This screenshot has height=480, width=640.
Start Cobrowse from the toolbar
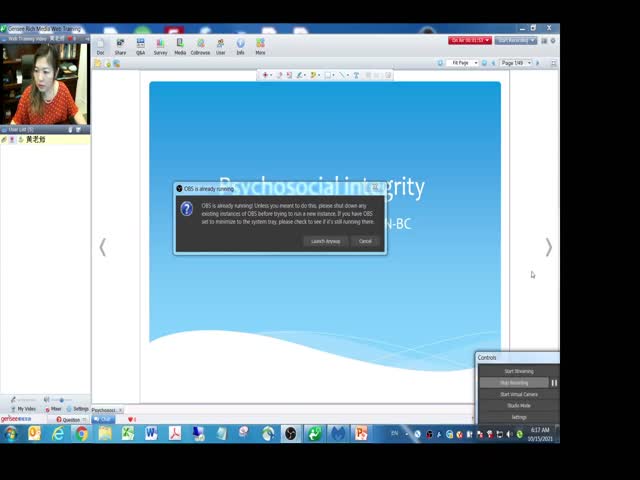pos(200,45)
